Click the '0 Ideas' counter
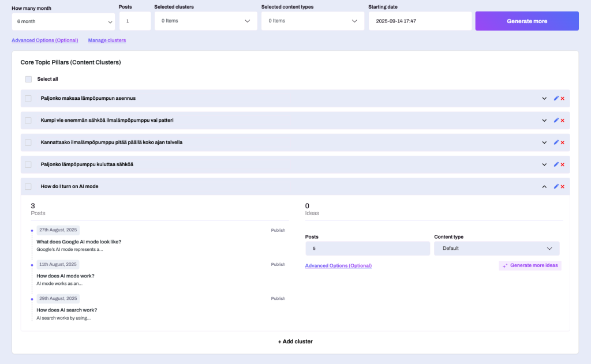Viewport: 591px width, 364px height. tap(312, 209)
